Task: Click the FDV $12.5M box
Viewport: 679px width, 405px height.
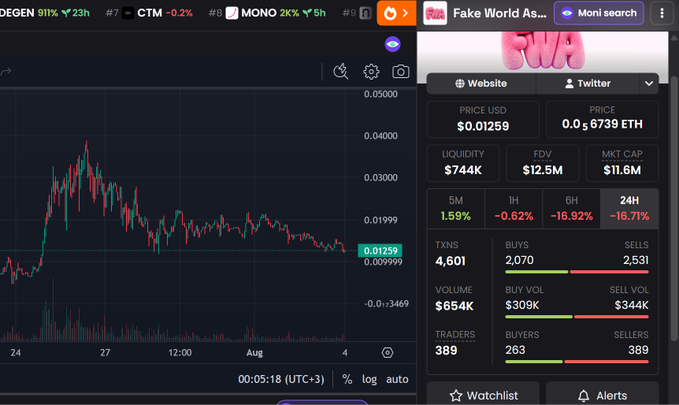Action: (x=543, y=163)
